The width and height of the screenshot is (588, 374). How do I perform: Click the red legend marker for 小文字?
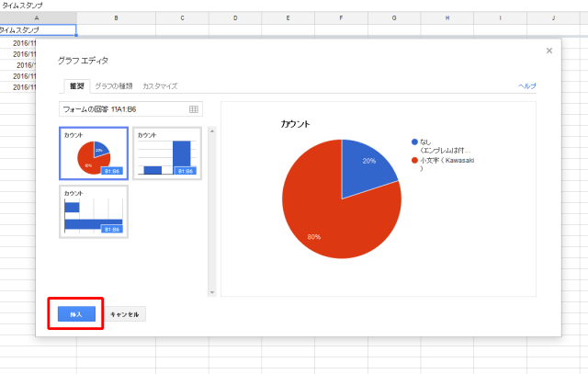[414, 160]
